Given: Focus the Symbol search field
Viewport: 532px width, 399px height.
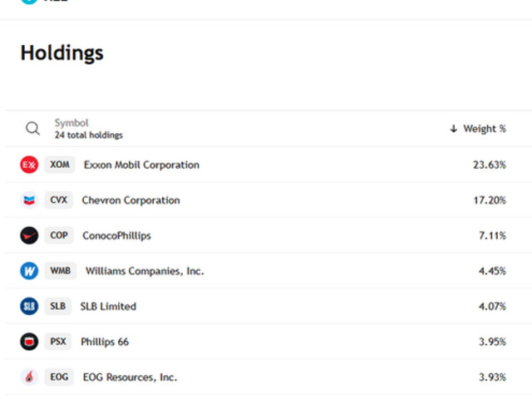Looking at the screenshot, I should pos(88,129).
